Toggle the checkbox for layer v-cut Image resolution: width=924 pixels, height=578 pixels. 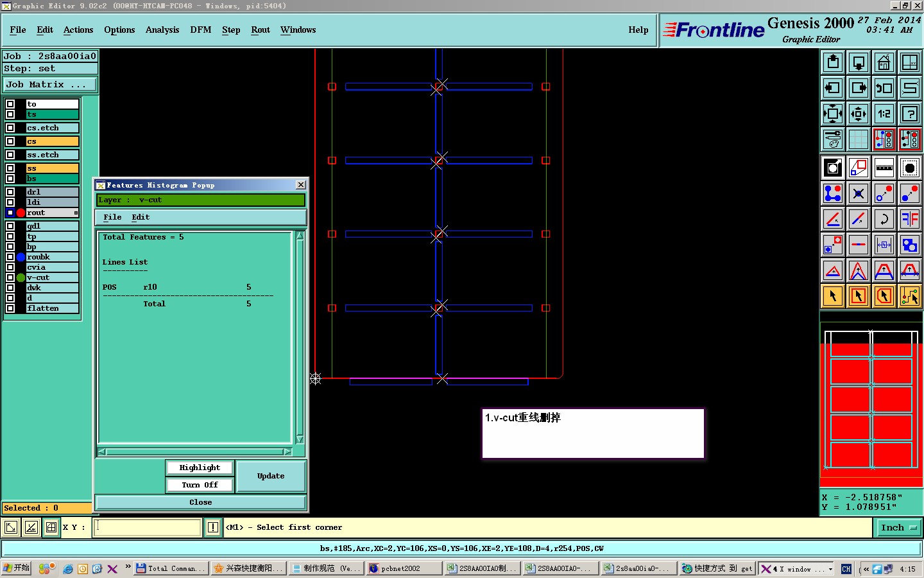click(x=10, y=277)
